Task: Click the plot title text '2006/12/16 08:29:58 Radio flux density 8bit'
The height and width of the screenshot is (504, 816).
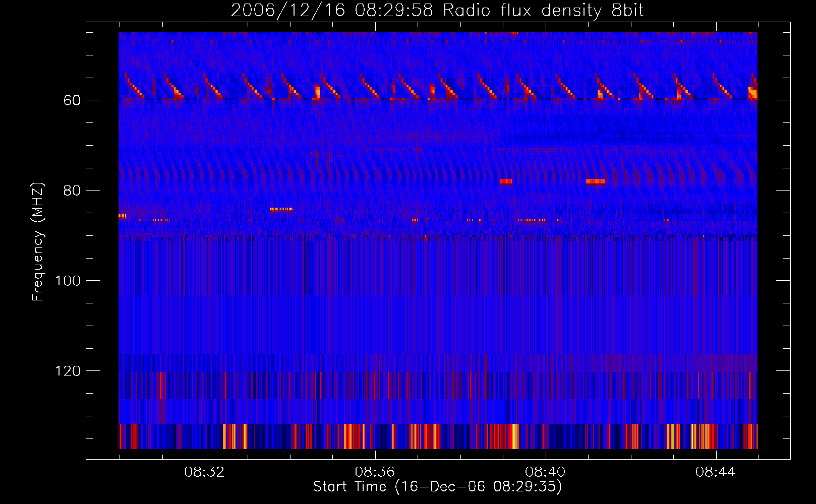Action: [x=437, y=11]
